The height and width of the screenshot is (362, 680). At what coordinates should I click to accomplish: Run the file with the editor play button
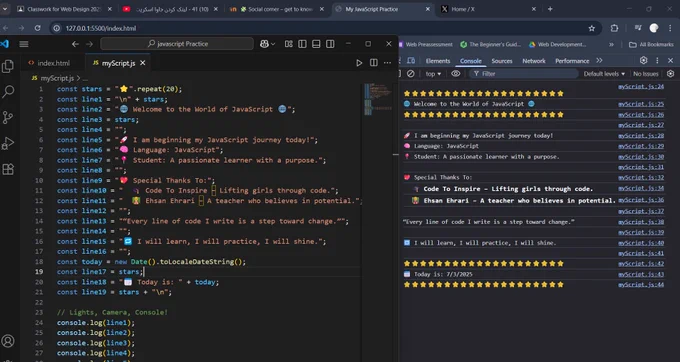[x=359, y=63]
